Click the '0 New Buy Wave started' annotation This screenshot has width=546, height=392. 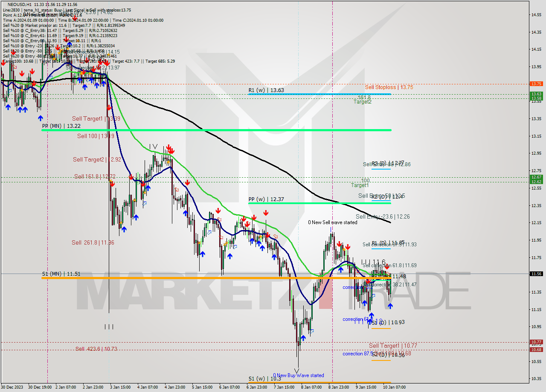click(x=299, y=375)
